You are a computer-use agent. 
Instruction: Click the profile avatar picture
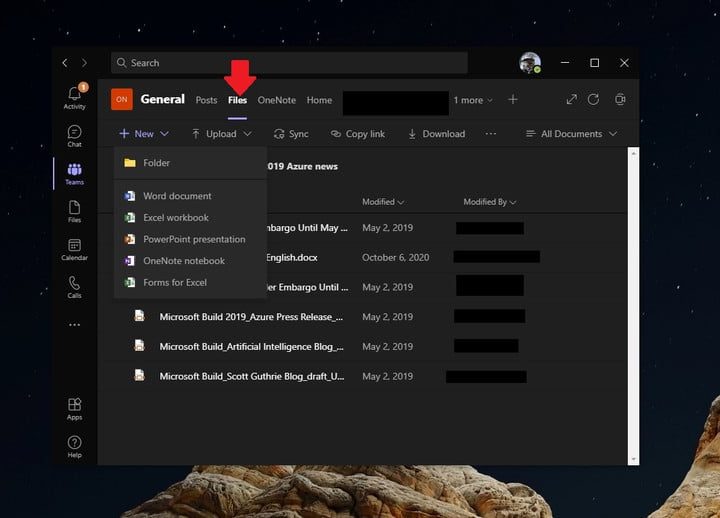(529, 62)
